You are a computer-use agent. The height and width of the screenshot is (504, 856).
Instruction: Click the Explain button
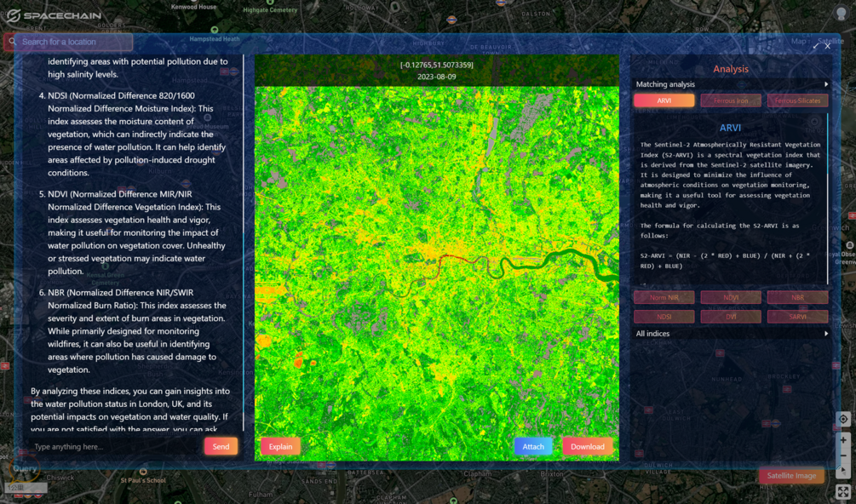279,446
